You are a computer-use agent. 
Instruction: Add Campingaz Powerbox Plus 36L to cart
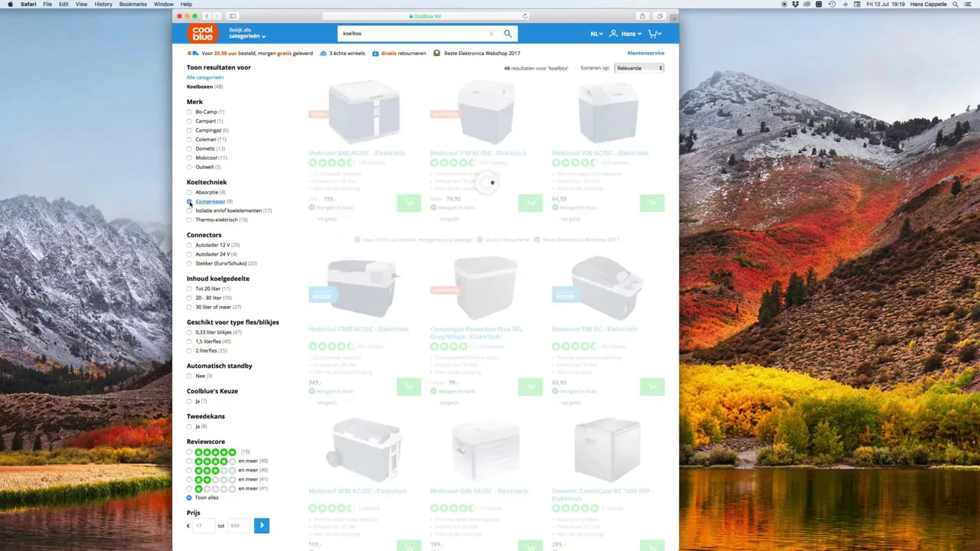tap(531, 386)
